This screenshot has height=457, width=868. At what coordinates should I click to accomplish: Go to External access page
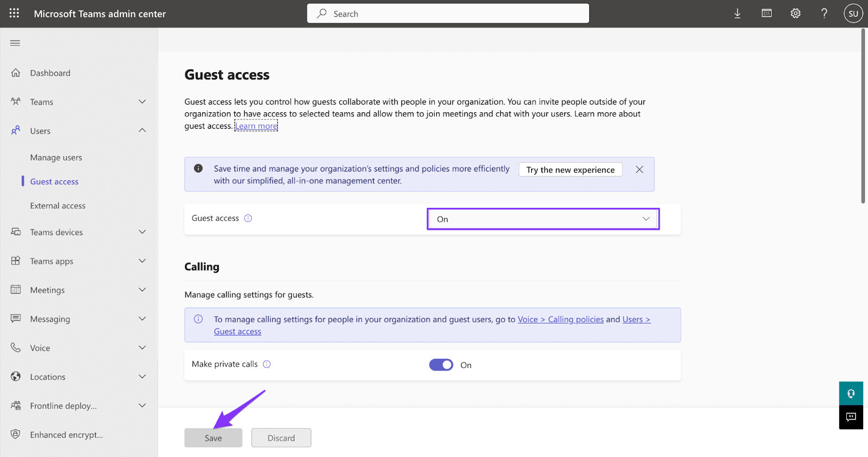click(58, 206)
